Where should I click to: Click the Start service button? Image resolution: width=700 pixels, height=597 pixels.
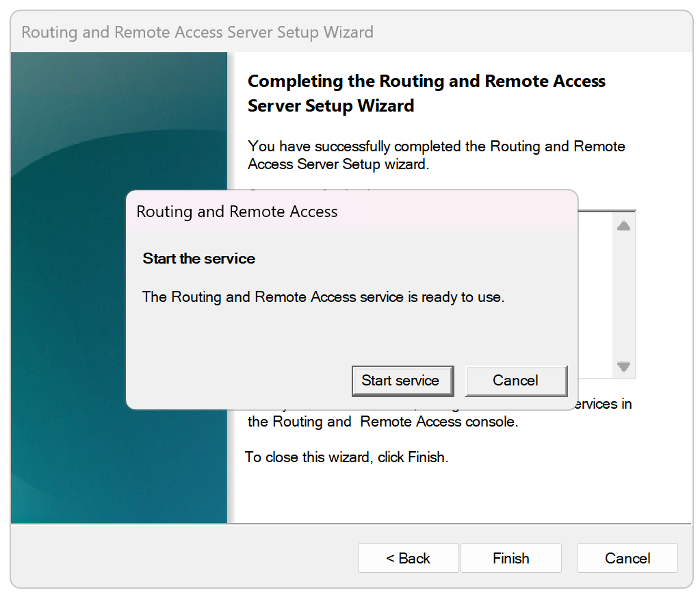coord(402,381)
